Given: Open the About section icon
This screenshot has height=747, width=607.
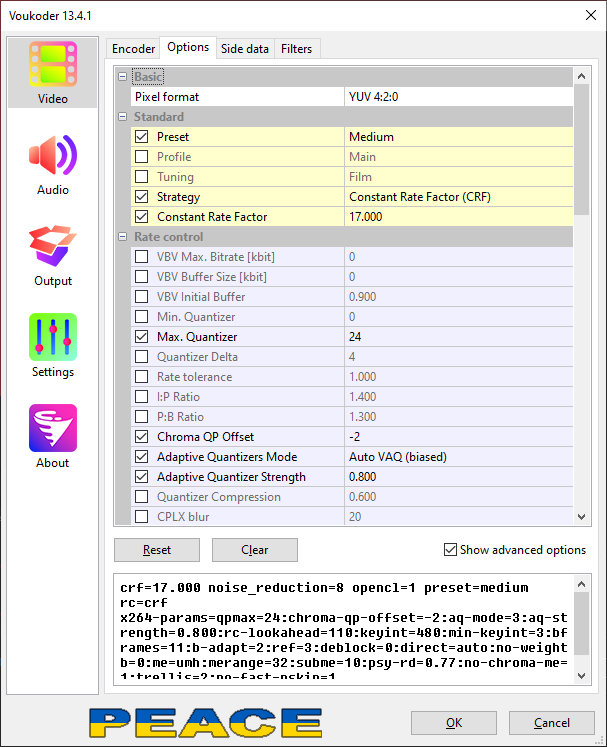Looking at the screenshot, I should (x=53, y=430).
